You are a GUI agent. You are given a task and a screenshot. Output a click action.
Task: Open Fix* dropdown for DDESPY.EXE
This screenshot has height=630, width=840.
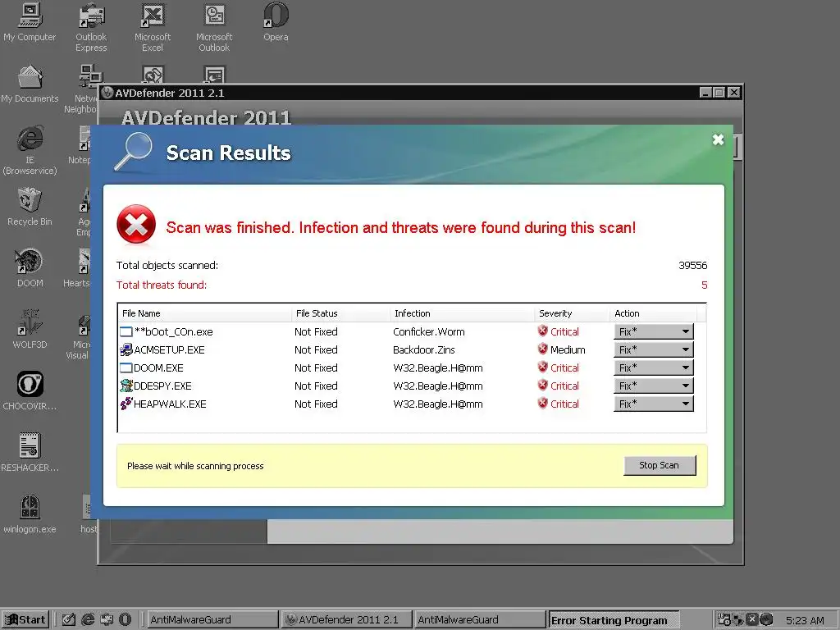(x=654, y=386)
